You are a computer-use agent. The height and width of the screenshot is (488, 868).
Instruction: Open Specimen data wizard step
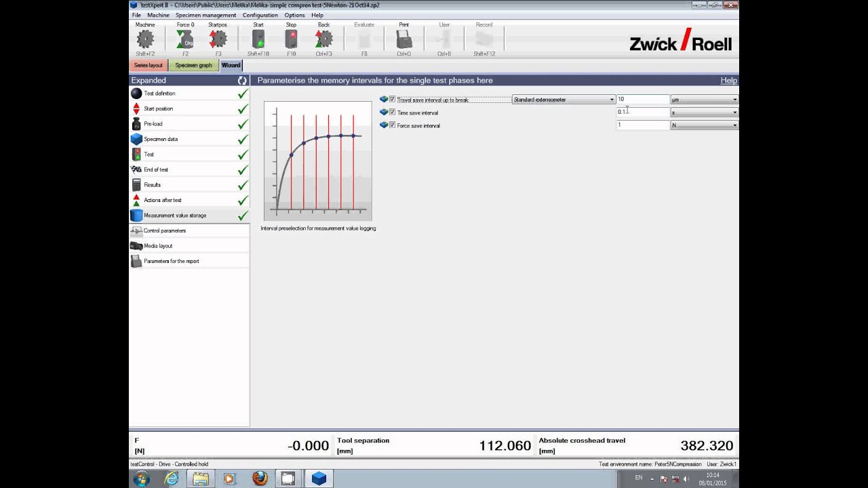189,139
